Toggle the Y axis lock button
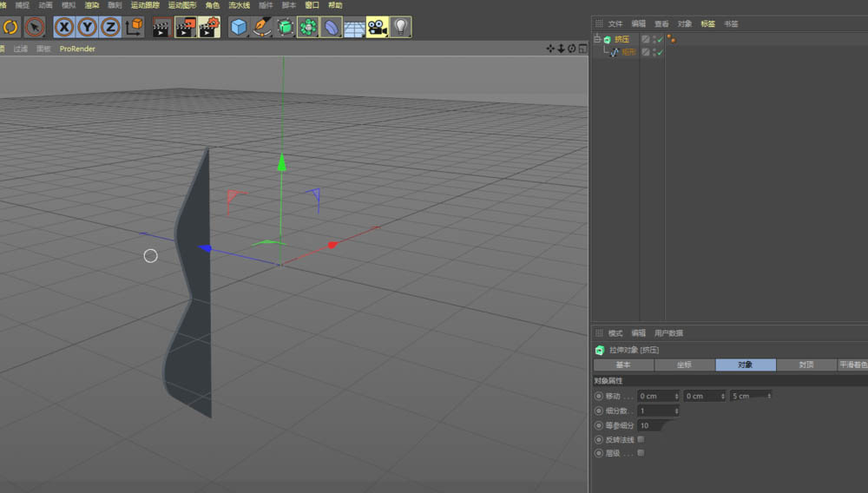The height and width of the screenshot is (493, 868). click(87, 27)
